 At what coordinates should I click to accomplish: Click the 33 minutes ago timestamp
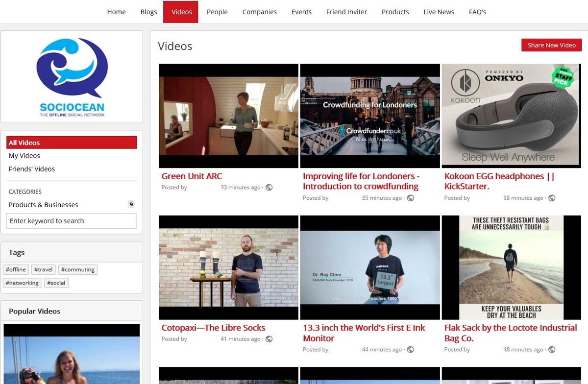tap(241, 188)
